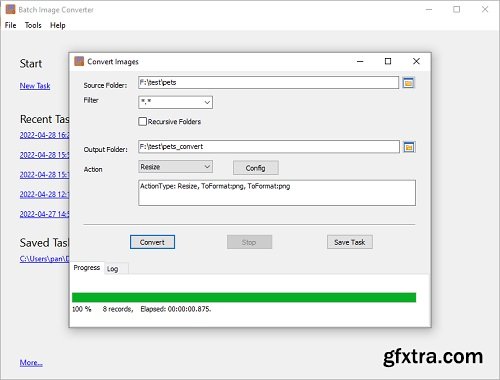Enable the Recursive Folders checkbox

[143, 121]
